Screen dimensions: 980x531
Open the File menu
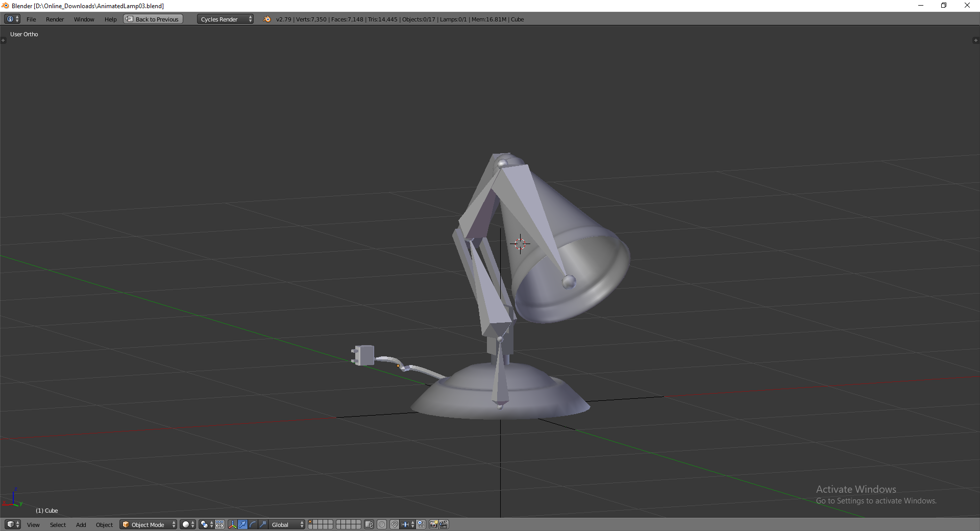click(31, 19)
